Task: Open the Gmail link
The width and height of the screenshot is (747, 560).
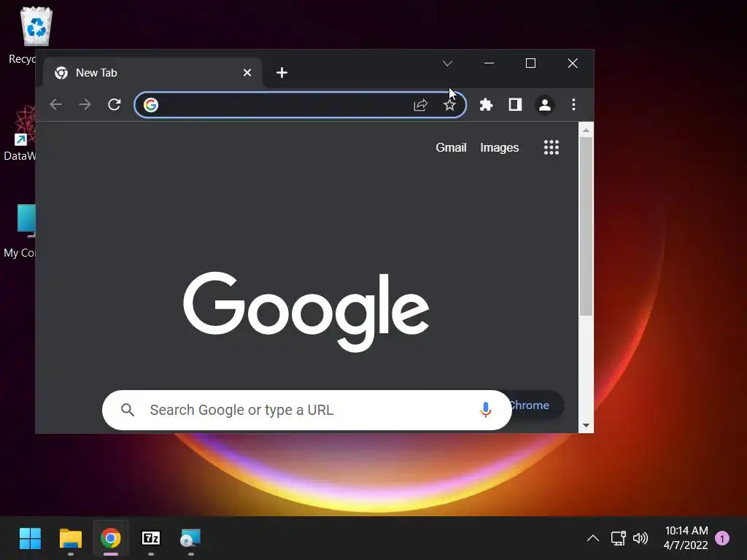Action: 451,147
